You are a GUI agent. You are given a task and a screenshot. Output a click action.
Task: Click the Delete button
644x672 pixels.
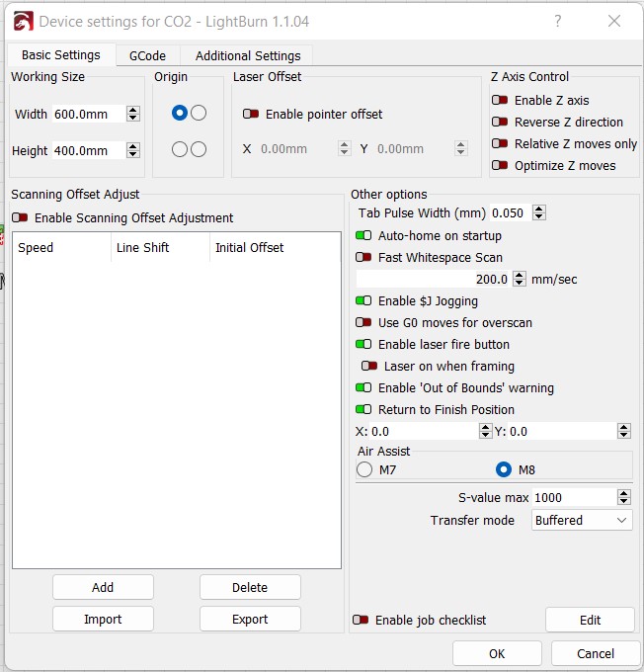click(250, 587)
